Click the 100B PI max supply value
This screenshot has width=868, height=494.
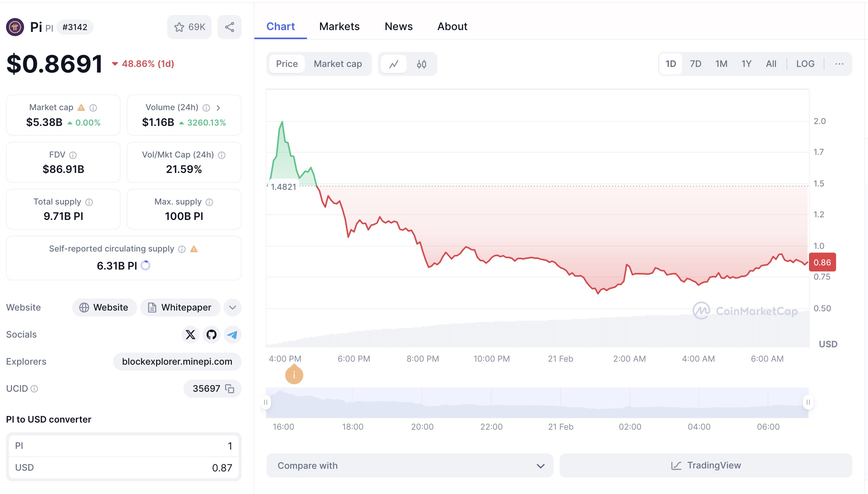click(184, 216)
